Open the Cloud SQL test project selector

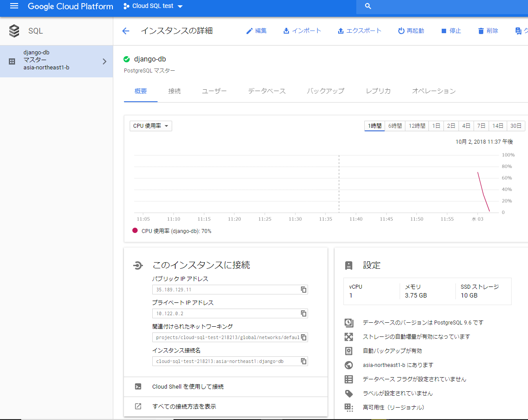pos(153,6)
